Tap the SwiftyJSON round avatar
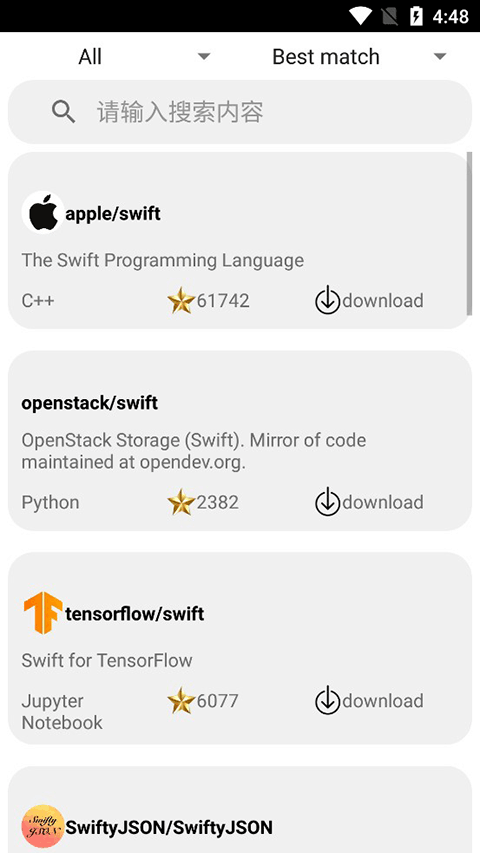Screen dimensions: 480x853 click(43, 826)
